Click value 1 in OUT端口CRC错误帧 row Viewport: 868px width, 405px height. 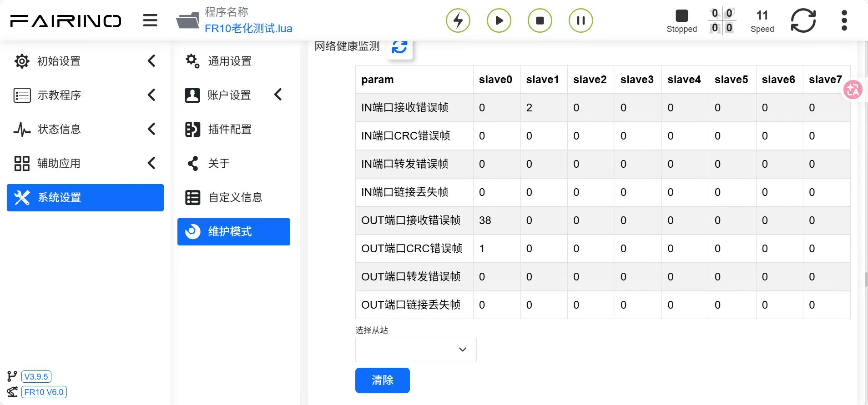pyautogui.click(x=482, y=249)
